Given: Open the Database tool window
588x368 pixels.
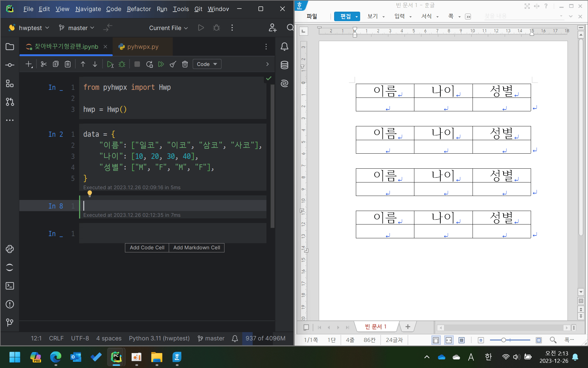Looking at the screenshot, I should point(284,65).
